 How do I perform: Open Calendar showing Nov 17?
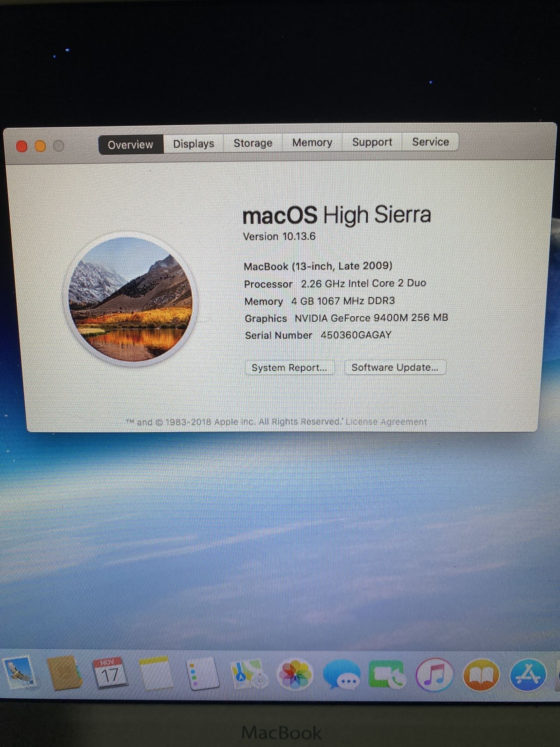pyautogui.click(x=110, y=673)
